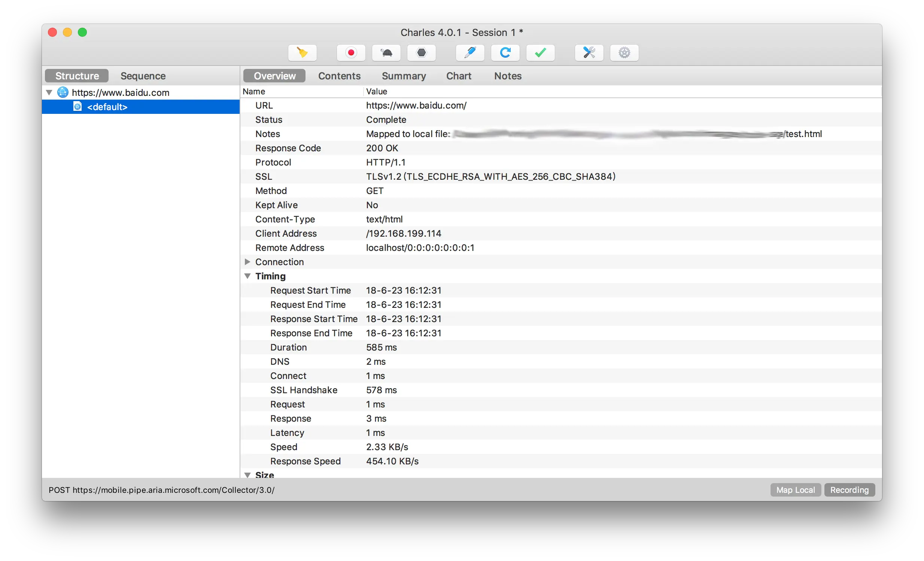Open the gear settings icon
The height and width of the screenshot is (561, 924).
624,53
